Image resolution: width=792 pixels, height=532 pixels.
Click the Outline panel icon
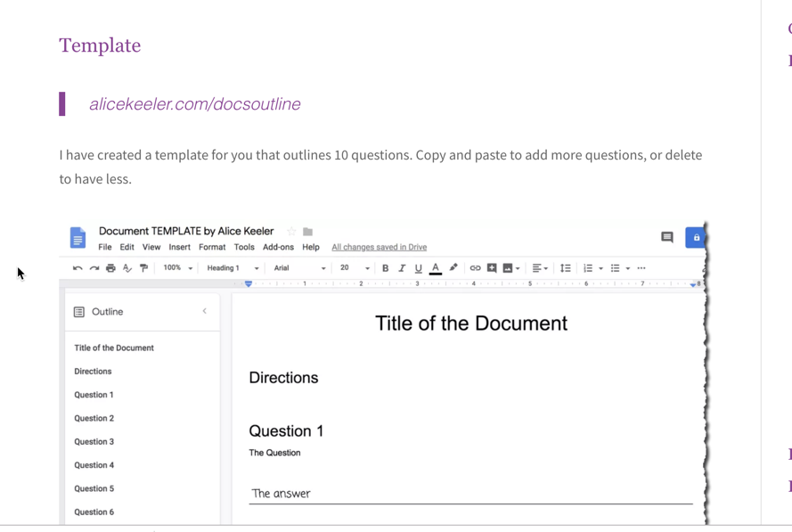(79, 312)
